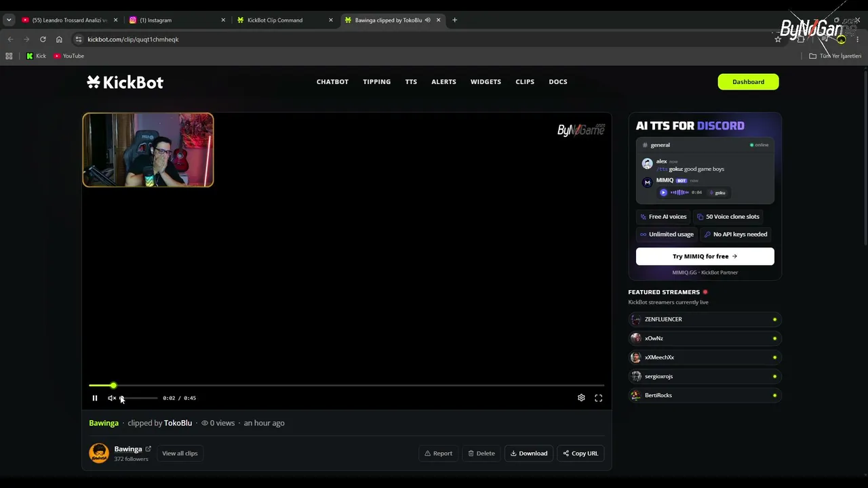Image resolution: width=868 pixels, height=488 pixels.
Task: Open the YouTube bookmark
Action: point(68,56)
